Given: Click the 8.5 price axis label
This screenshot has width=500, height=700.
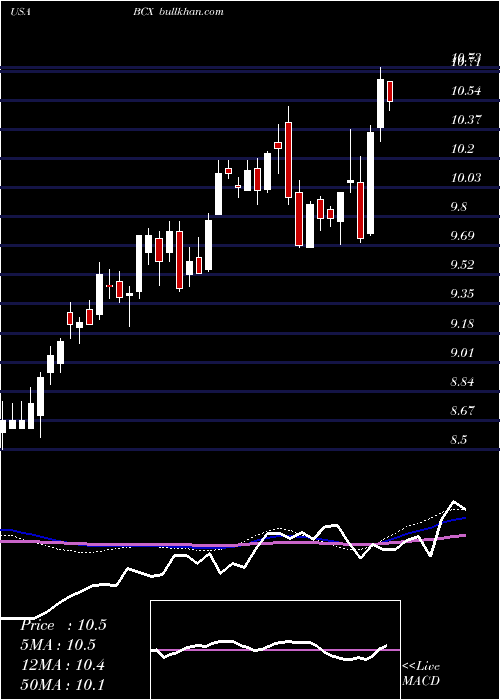Looking at the screenshot, I should (459, 440).
